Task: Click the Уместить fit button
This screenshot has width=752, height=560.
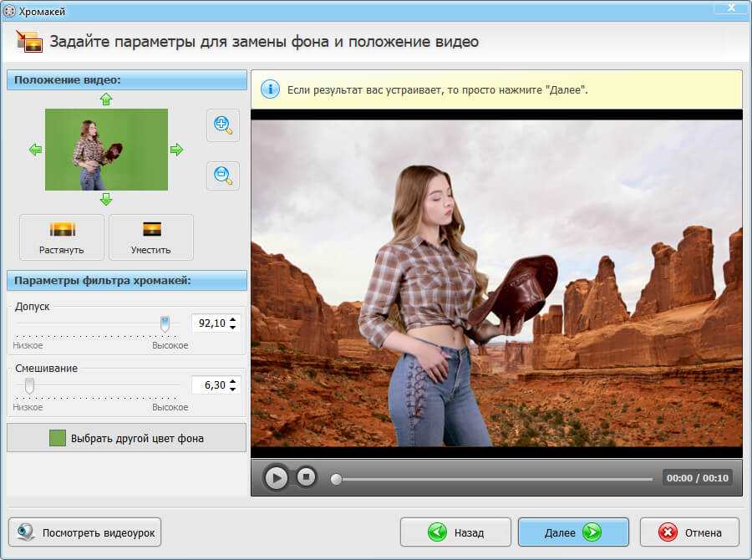Action: pos(151,237)
